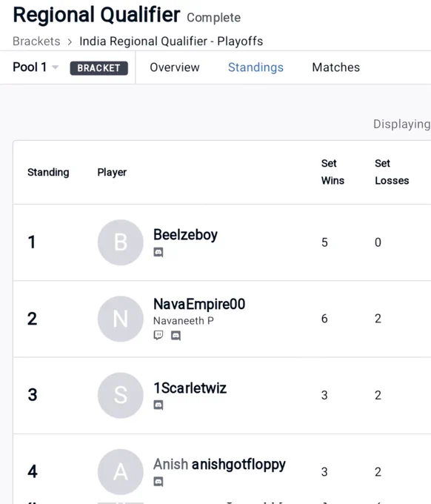Click anishgotfloppy's Discord icon
431x504 pixels.
point(158,482)
